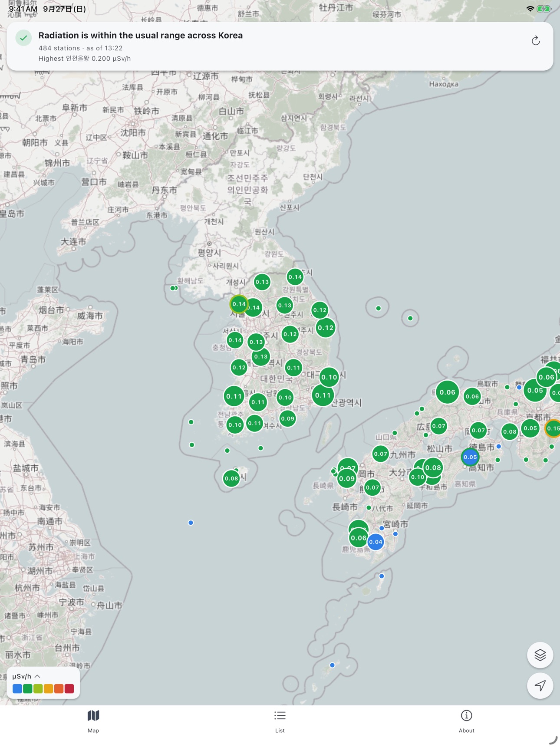Screen dimensions: 560x747
Task: Select the large 0.12 marker on Korea's east coast
Action: click(x=326, y=328)
